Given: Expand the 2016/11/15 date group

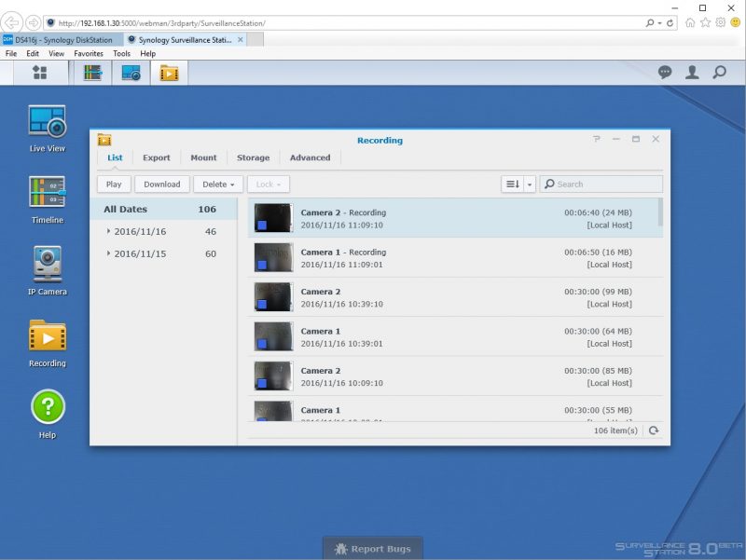Looking at the screenshot, I should pyautogui.click(x=109, y=253).
